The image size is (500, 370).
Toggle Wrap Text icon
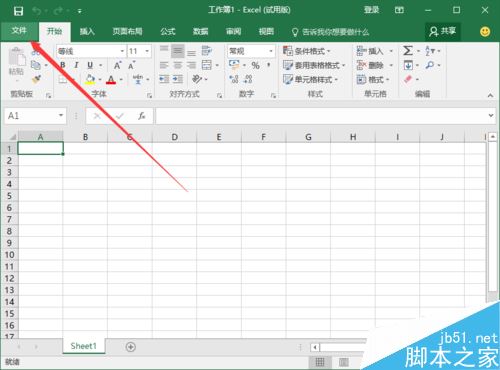pyautogui.click(x=207, y=51)
